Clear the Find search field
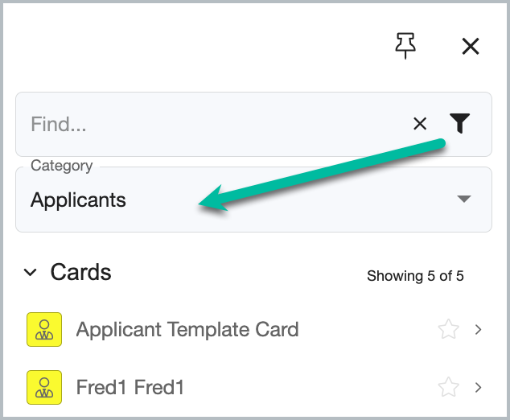This screenshot has height=420, width=510. (x=420, y=124)
